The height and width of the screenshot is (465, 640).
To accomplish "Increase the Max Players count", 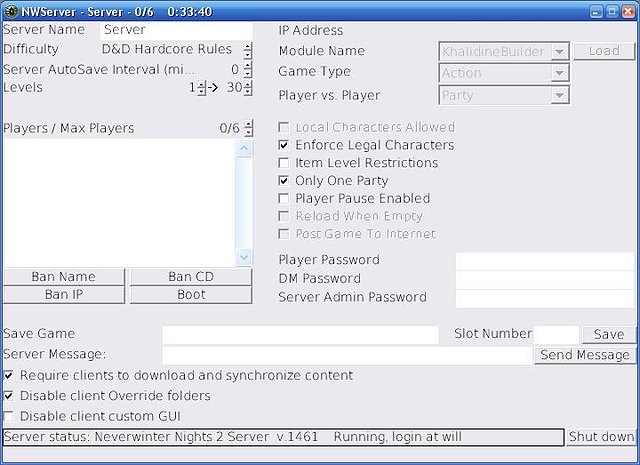I will point(248,124).
